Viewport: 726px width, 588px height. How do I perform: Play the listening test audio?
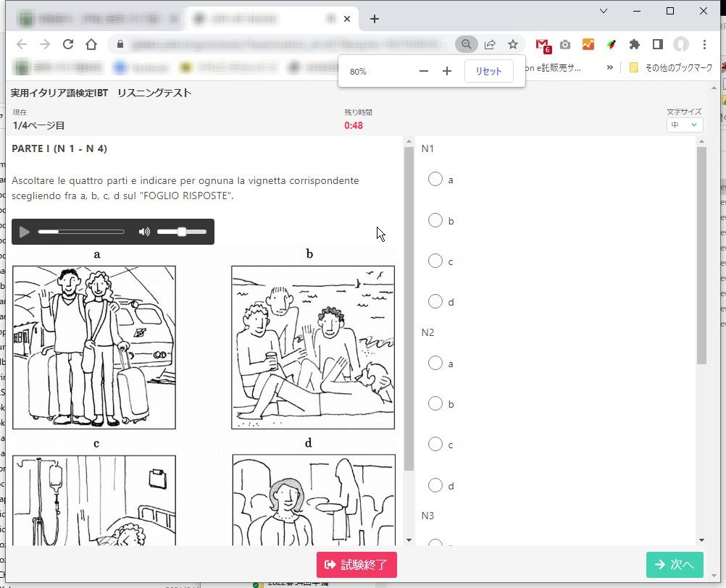pos(25,232)
